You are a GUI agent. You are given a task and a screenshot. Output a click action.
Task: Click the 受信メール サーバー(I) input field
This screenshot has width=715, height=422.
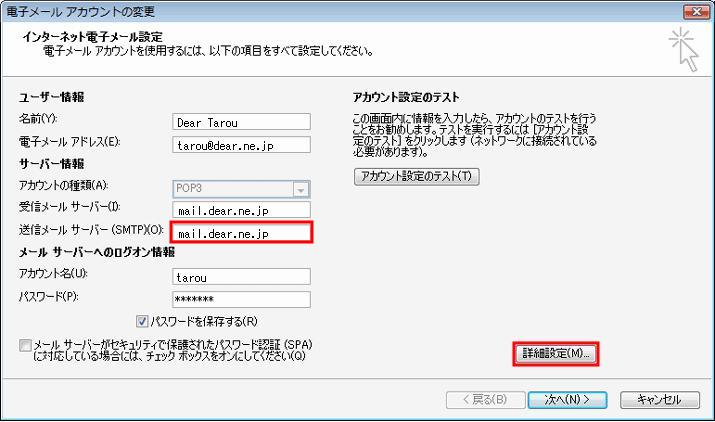coord(241,210)
